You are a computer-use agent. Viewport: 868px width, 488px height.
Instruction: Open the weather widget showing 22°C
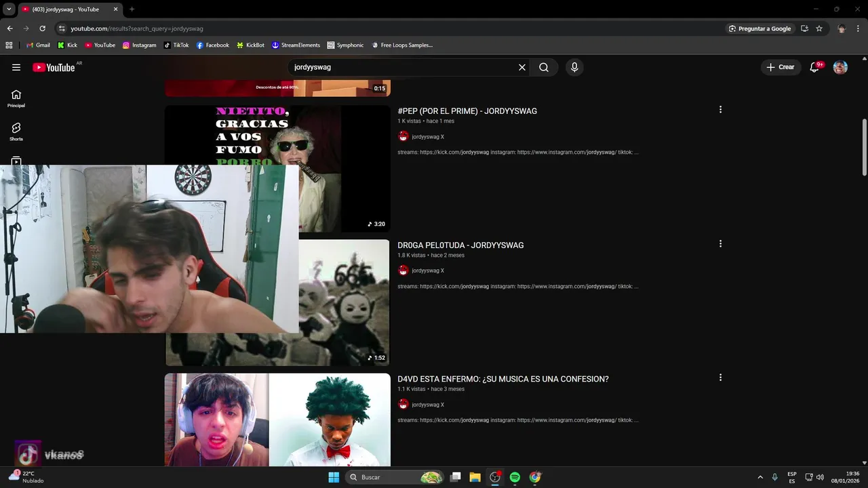(x=27, y=477)
